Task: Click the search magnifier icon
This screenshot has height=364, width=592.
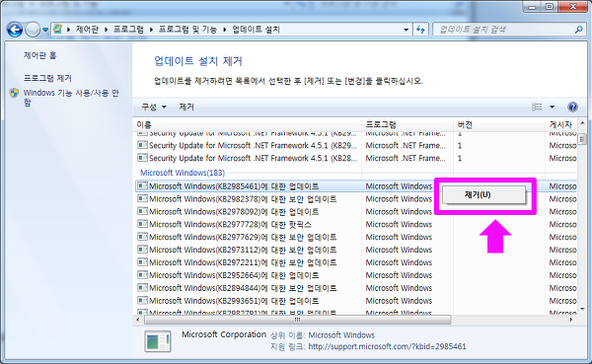Action: [579, 30]
